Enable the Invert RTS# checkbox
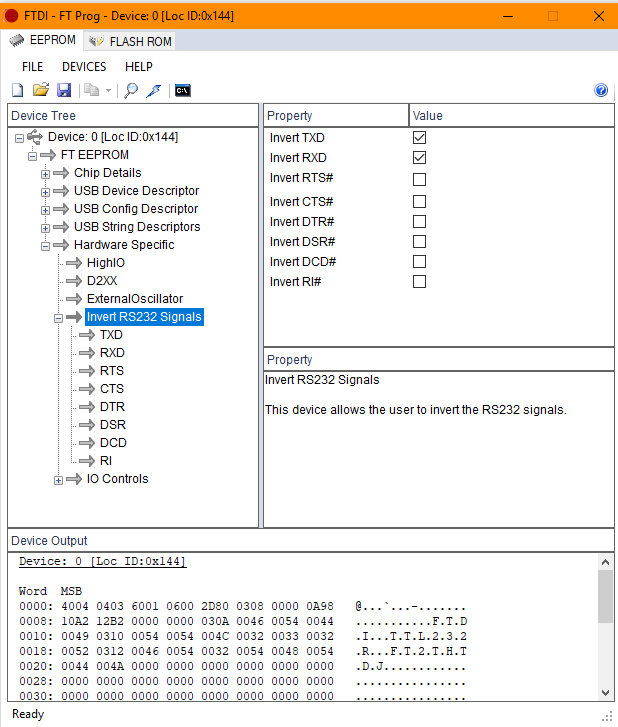Screen dimensions: 618x727 420,179
